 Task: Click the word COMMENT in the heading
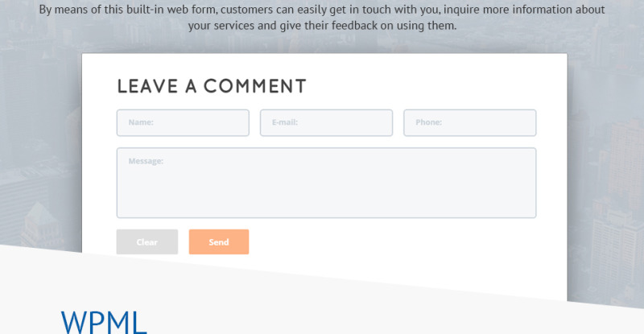click(x=255, y=86)
